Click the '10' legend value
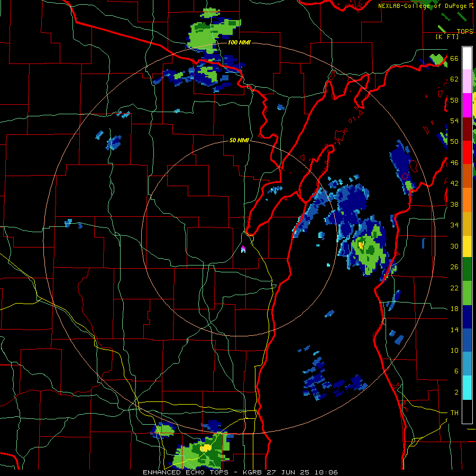The image size is (476, 476). (x=454, y=350)
